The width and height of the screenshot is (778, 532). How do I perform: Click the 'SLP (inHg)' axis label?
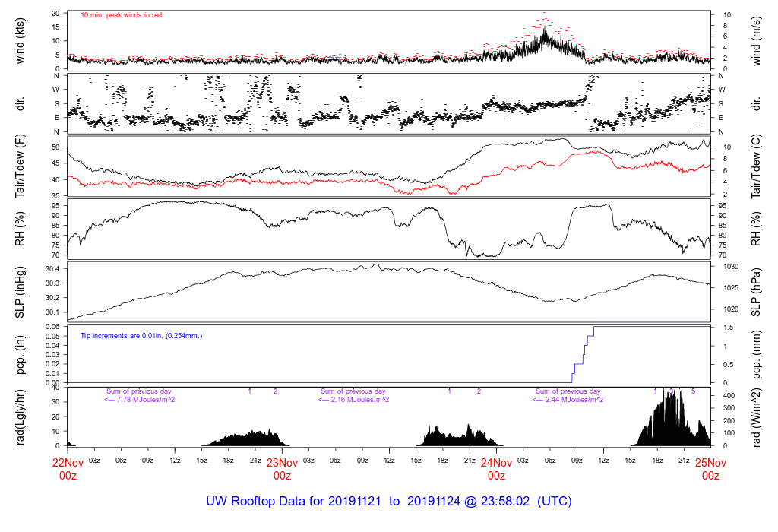20,293
